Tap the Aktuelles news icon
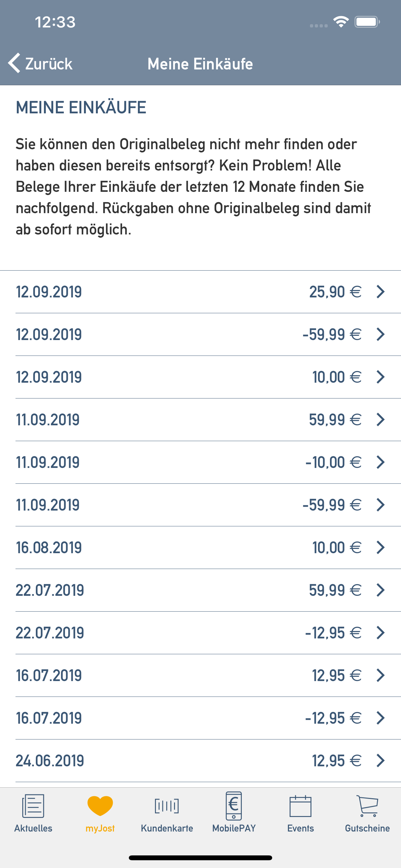Viewport: 401px width, 868px height. click(33, 806)
